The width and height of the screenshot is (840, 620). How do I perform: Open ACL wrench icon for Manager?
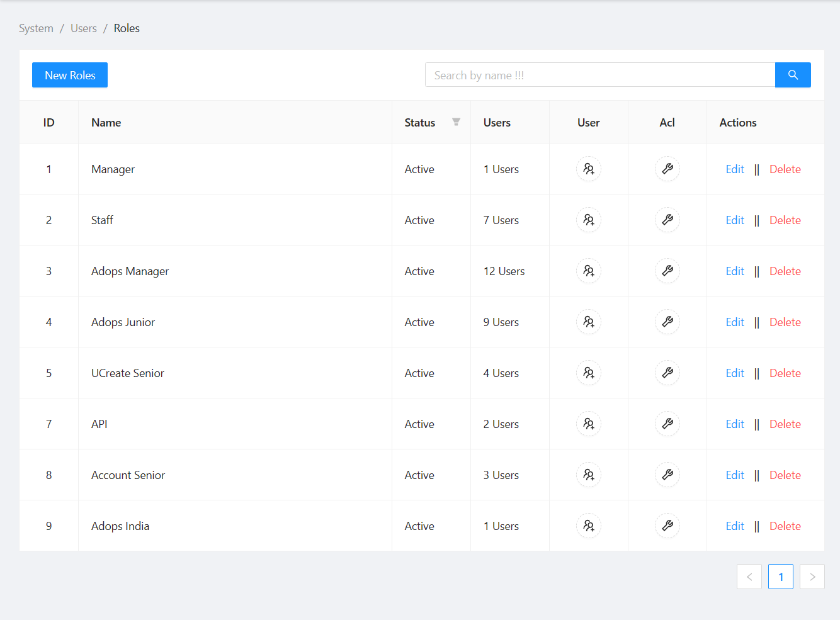point(667,169)
